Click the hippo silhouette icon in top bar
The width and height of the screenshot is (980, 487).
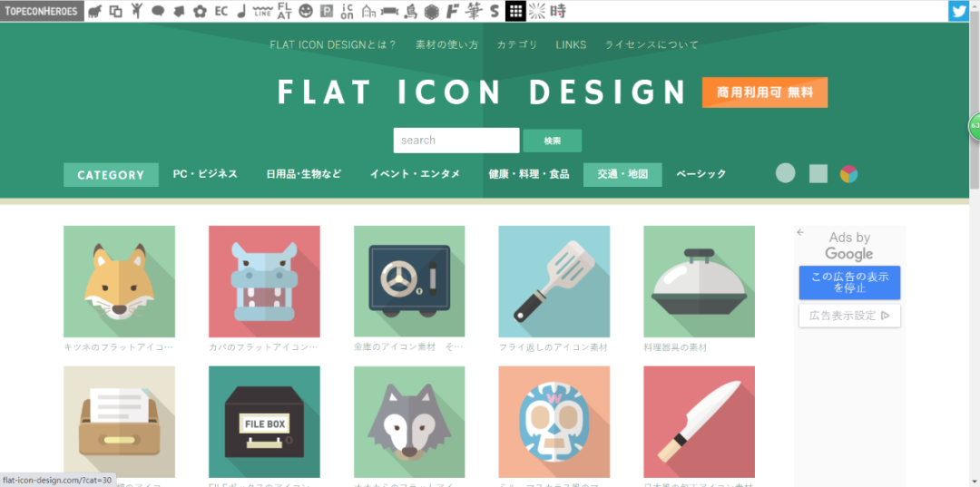(95, 11)
